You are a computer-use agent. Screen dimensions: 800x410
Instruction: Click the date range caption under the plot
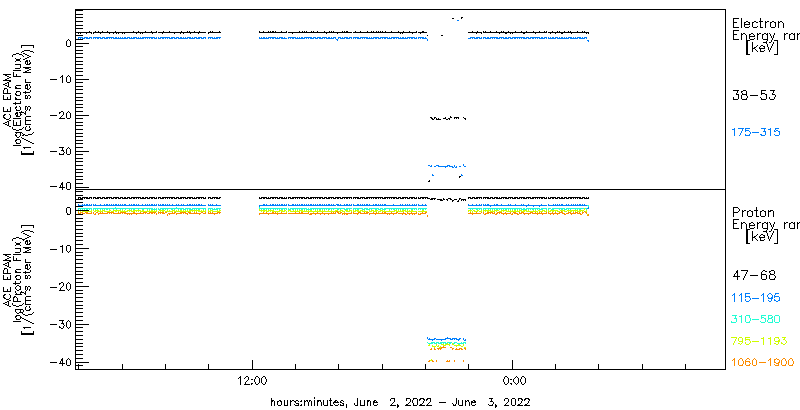401,401
